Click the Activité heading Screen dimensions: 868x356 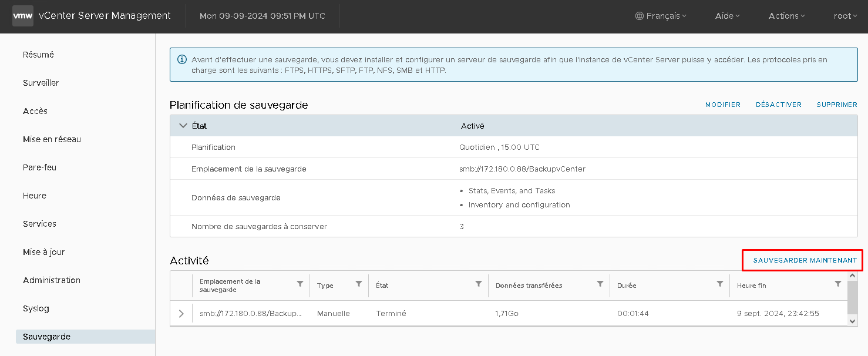189,260
